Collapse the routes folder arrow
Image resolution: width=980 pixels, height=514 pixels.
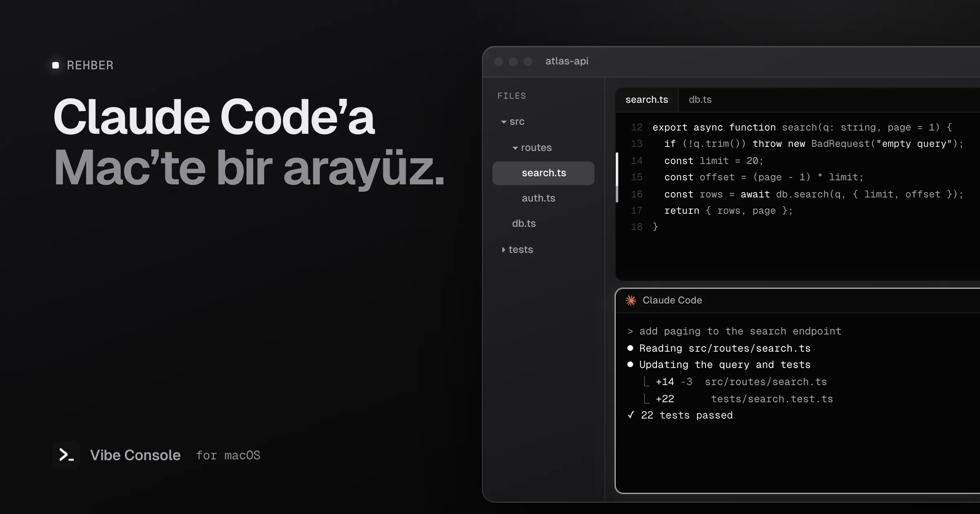(x=515, y=148)
